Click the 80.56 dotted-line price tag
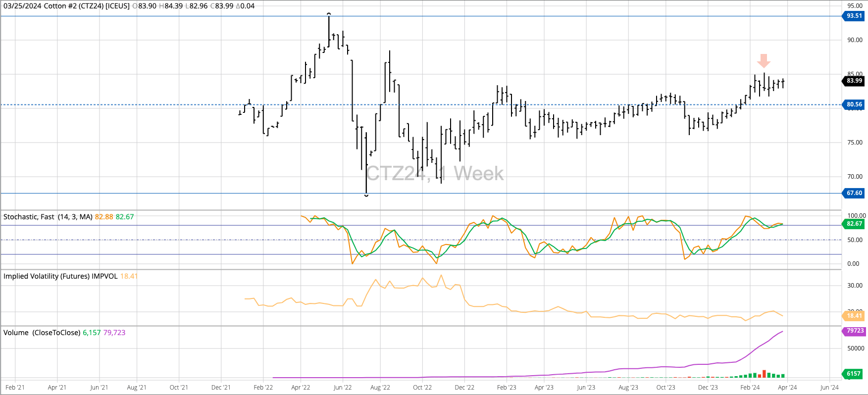This screenshot has width=868, height=395. click(854, 104)
